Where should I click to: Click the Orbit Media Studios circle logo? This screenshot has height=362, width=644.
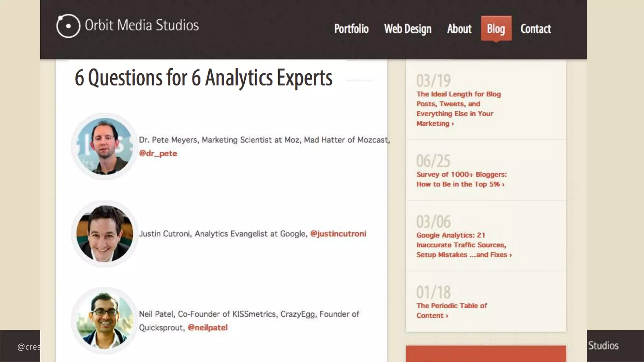coord(68,26)
